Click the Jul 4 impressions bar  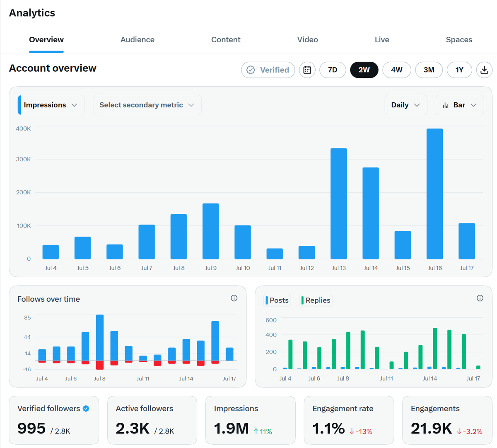[x=51, y=252]
